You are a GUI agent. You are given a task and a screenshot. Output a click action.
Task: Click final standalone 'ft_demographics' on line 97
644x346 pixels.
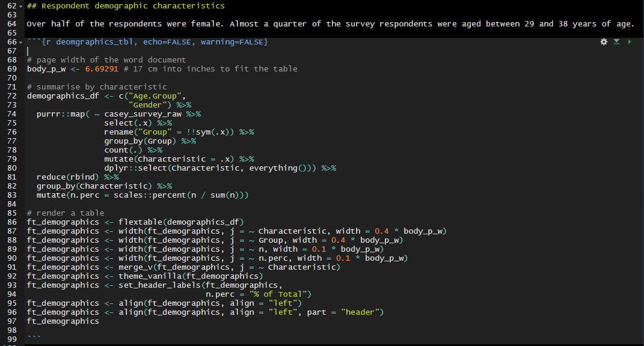pyautogui.click(x=63, y=322)
